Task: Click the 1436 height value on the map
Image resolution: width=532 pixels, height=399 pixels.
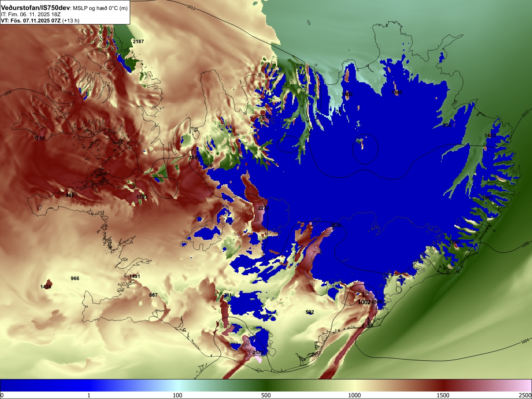Action: (46, 287)
